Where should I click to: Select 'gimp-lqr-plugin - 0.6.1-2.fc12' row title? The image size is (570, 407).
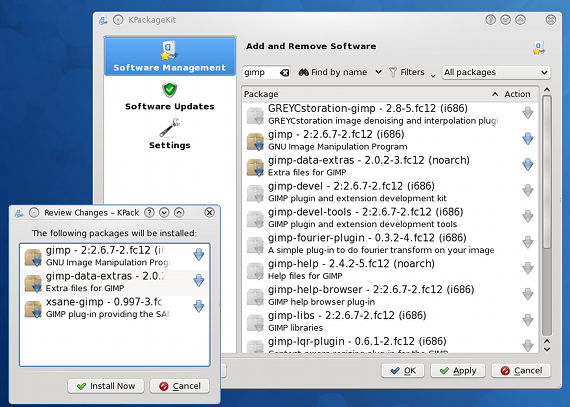pos(357,341)
